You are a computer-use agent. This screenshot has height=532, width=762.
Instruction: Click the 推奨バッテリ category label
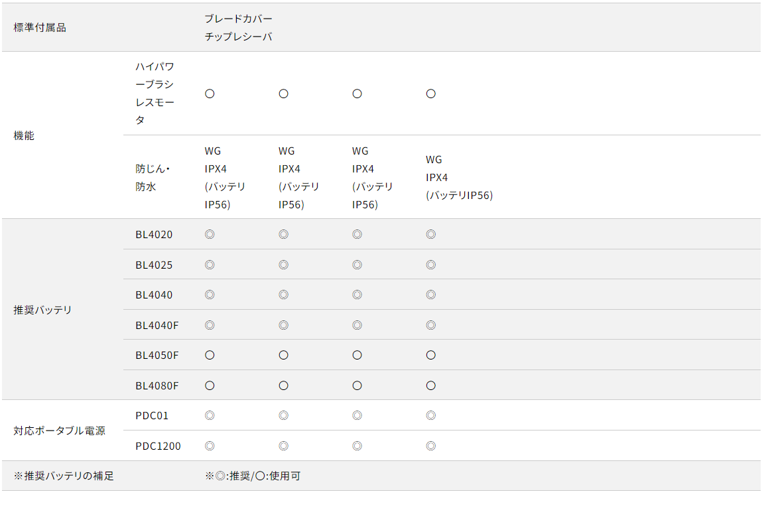tap(42, 310)
